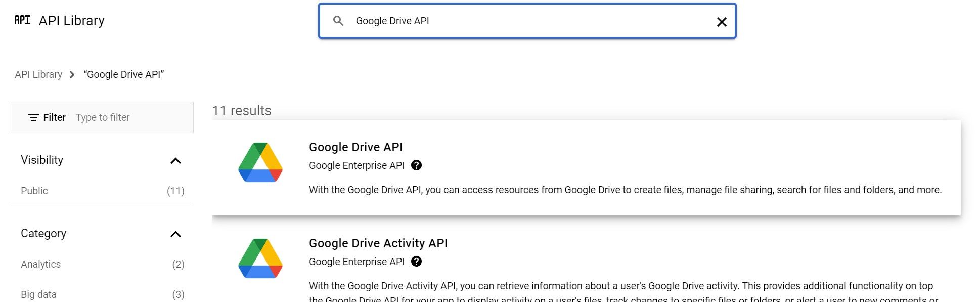Click help icon beside Drive Activity API's Enterprise label
Viewport: 980px width, 302px height.
(416, 262)
